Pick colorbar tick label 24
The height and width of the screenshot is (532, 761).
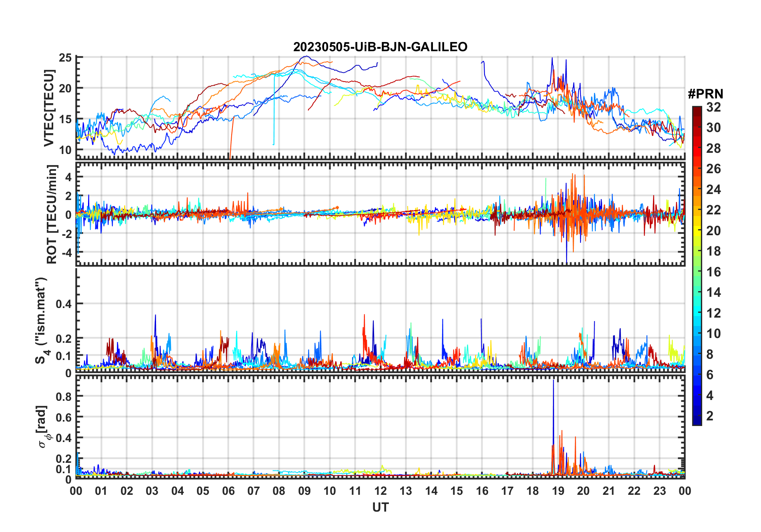tap(713, 190)
